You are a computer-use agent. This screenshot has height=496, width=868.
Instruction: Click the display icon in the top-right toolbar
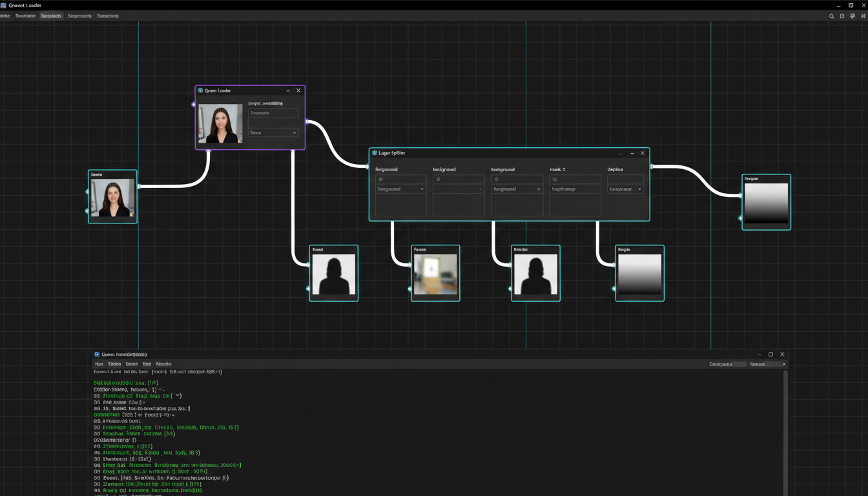coord(852,16)
